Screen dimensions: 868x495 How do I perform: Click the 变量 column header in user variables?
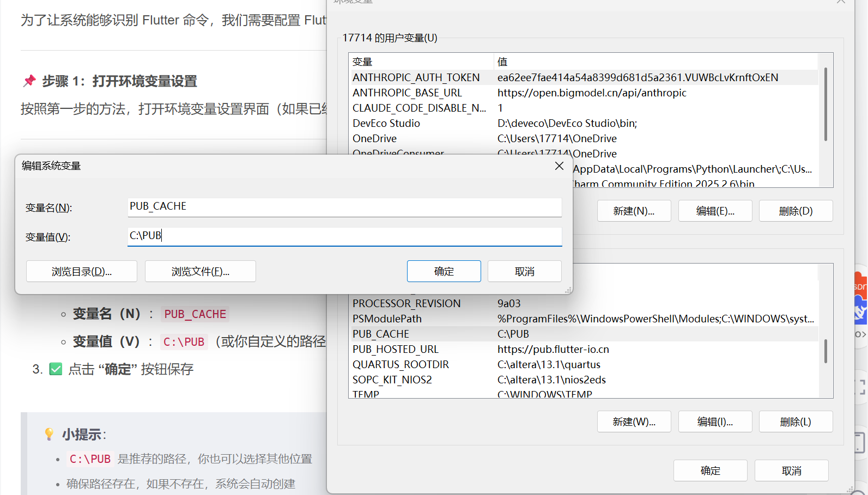[421, 62]
